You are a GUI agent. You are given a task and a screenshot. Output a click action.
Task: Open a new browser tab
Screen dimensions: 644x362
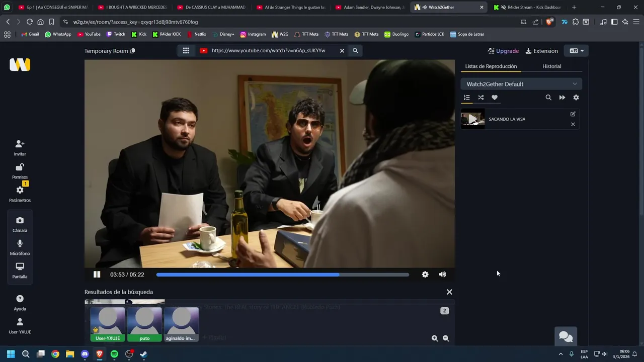[x=574, y=8]
